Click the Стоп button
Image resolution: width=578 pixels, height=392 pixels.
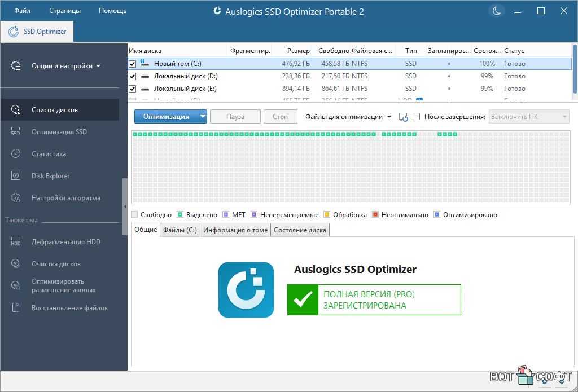coord(281,117)
